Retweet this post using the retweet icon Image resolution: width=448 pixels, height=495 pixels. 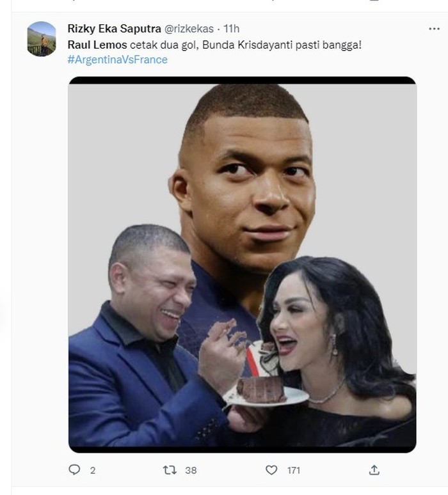tap(170, 470)
